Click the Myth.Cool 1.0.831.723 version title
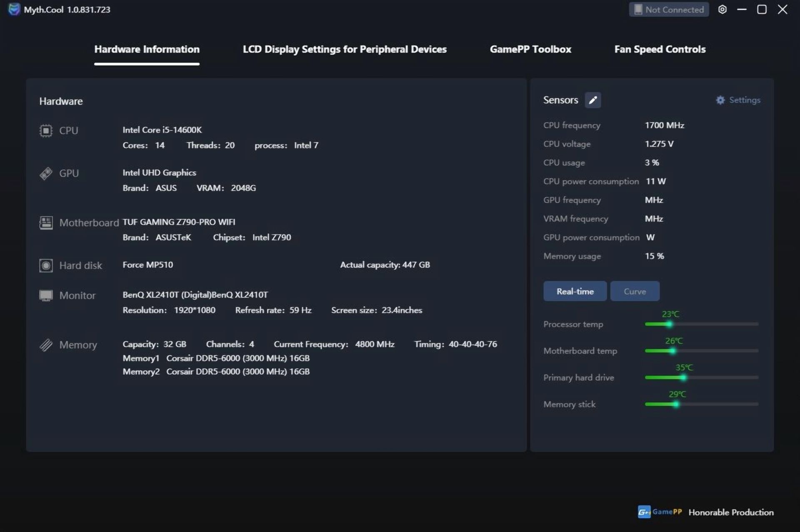800x532 pixels. point(67,10)
